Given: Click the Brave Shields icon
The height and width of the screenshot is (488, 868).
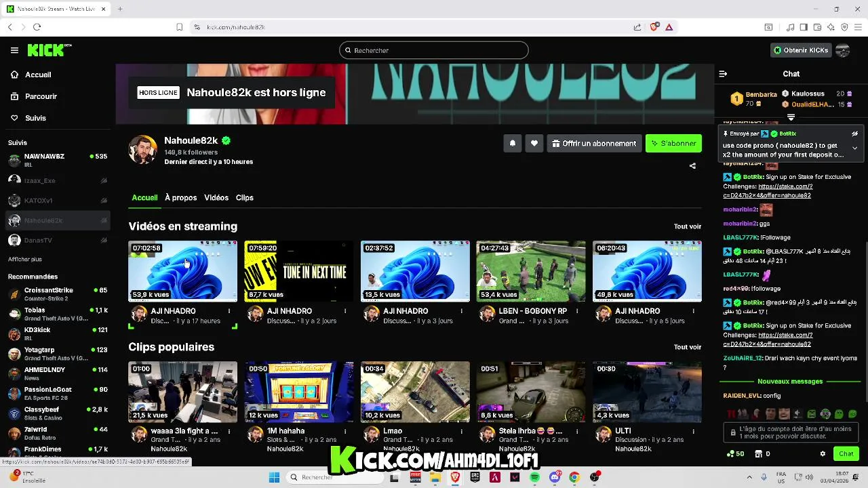Looking at the screenshot, I should pyautogui.click(x=654, y=27).
